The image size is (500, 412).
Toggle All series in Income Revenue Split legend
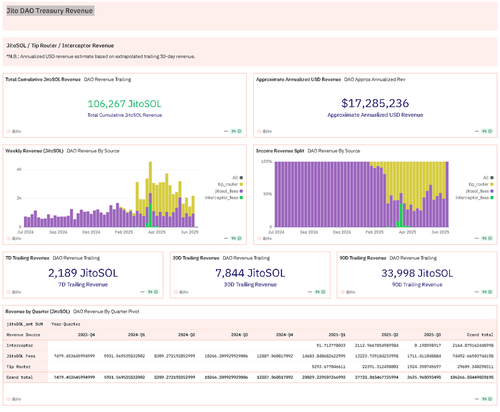[488, 178]
